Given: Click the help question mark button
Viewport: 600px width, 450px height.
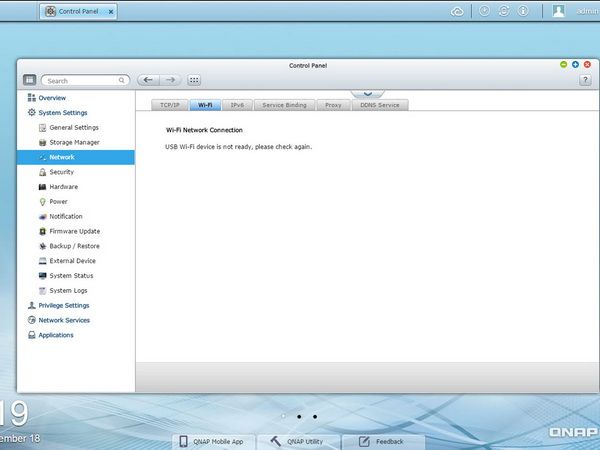Looking at the screenshot, I should [x=585, y=80].
